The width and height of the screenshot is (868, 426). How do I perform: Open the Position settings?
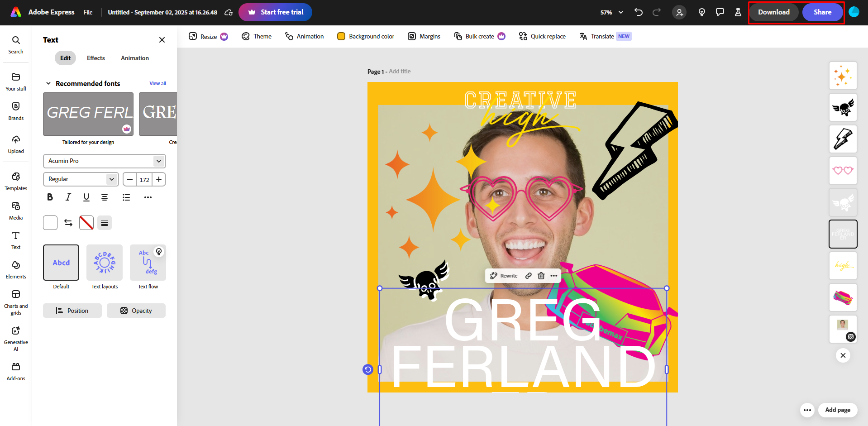pyautogui.click(x=72, y=311)
